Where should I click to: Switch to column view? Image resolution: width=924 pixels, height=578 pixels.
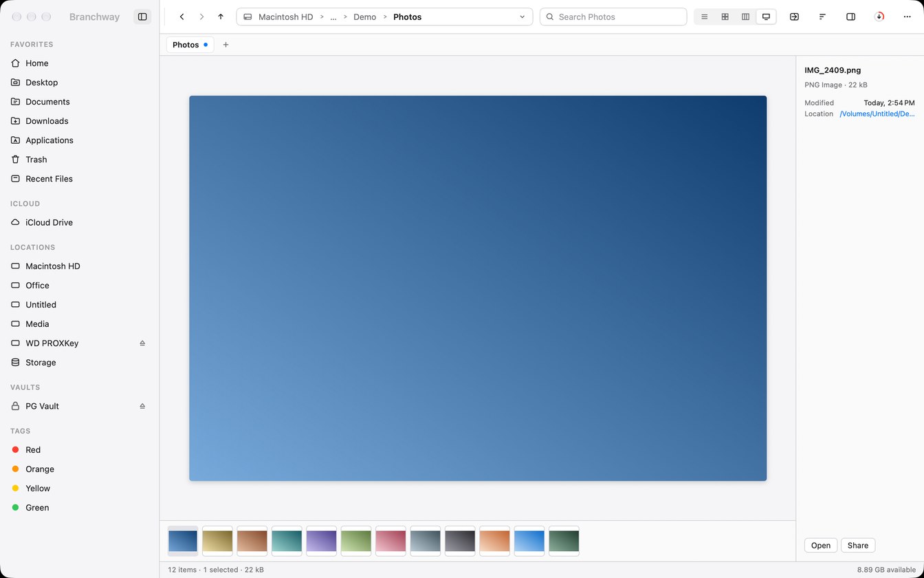pyautogui.click(x=745, y=17)
